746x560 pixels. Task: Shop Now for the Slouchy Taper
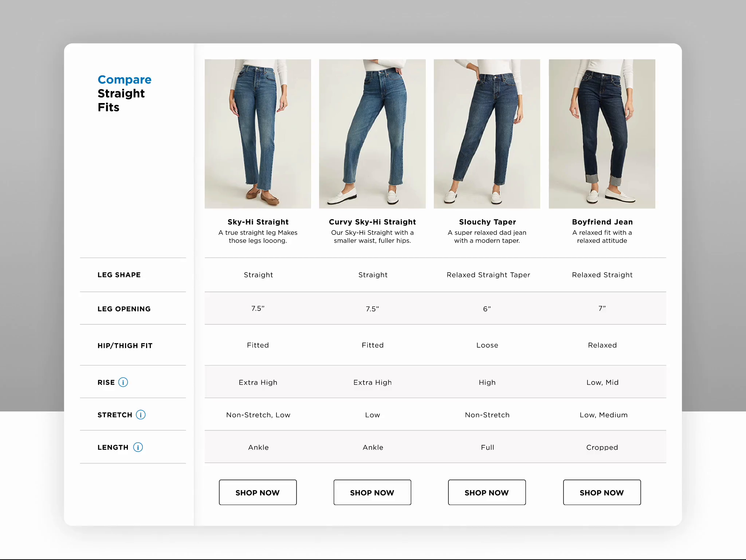tap(487, 492)
